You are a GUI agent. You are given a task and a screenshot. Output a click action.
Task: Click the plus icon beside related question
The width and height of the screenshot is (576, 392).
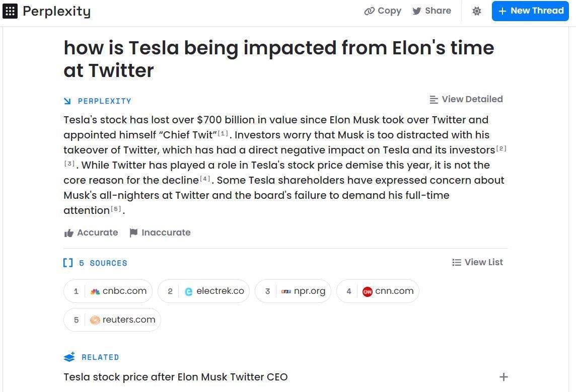(503, 377)
